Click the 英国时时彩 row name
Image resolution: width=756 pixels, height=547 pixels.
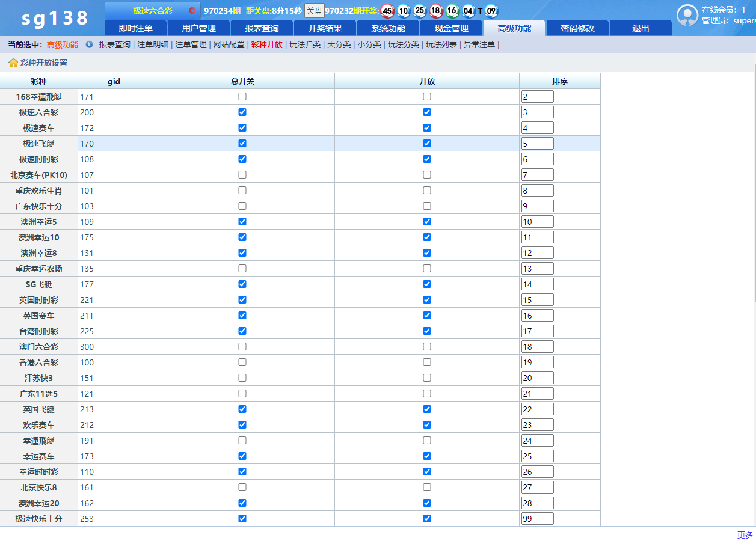[38, 300]
